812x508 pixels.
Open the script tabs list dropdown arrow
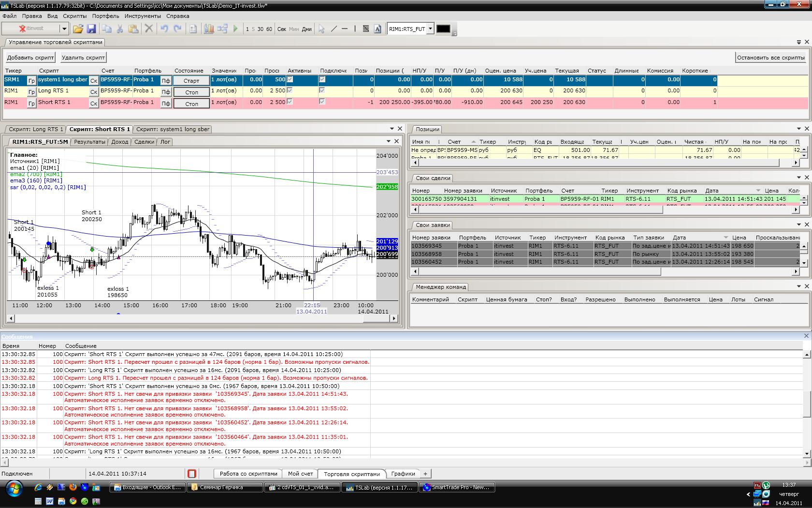pyautogui.click(x=391, y=129)
